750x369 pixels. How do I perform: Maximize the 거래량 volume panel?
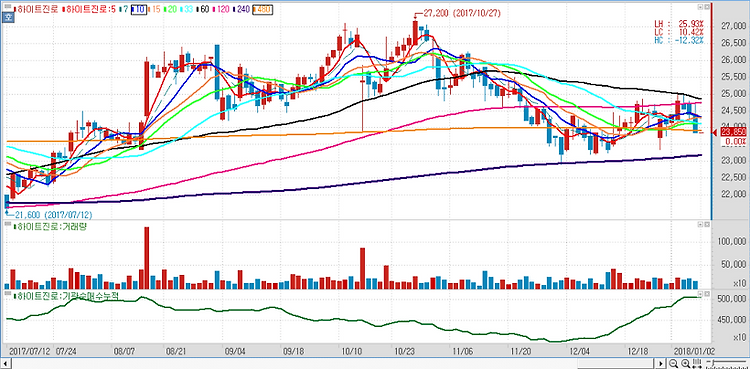click(701, 224)
